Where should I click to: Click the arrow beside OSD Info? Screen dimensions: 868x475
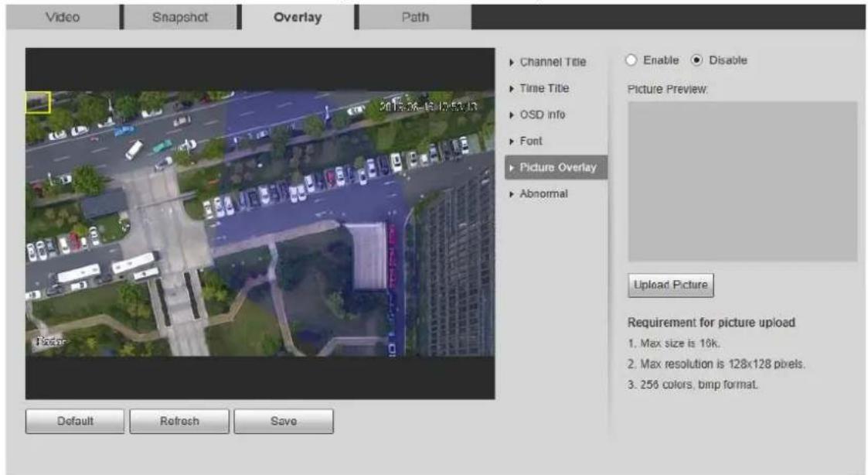coord(512,115)
